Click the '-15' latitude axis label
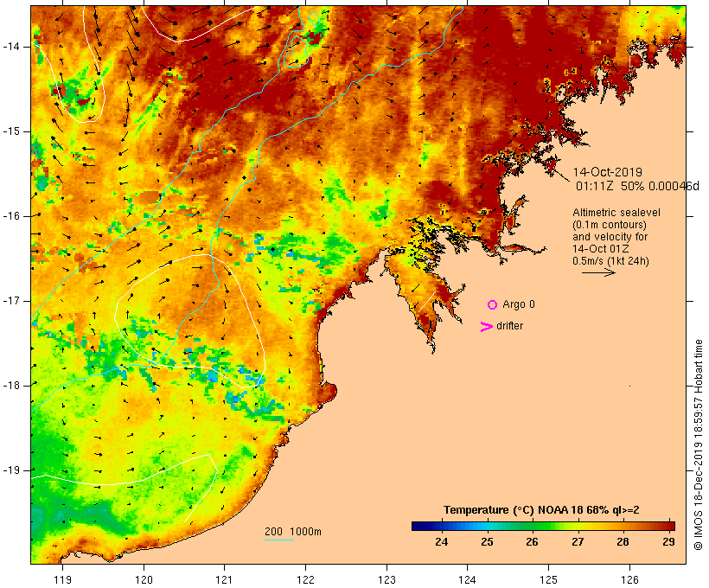The image size is (709, 588). [x=10, y=131]
